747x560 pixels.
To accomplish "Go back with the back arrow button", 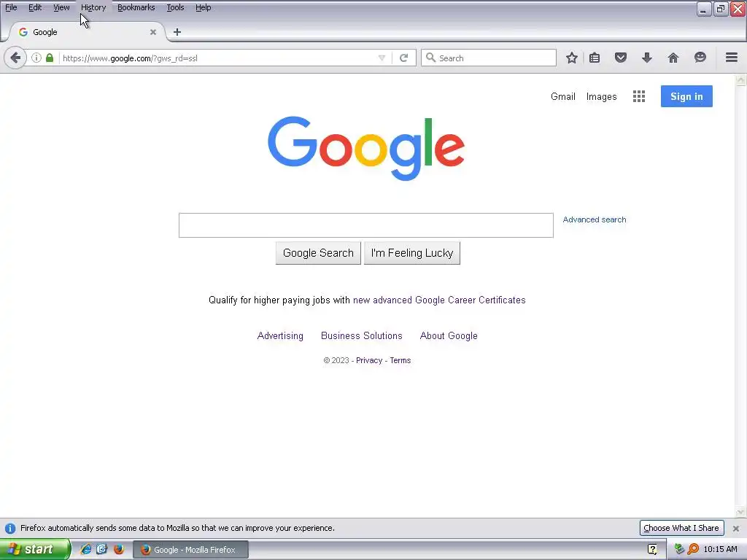I will tap(15, 58).
